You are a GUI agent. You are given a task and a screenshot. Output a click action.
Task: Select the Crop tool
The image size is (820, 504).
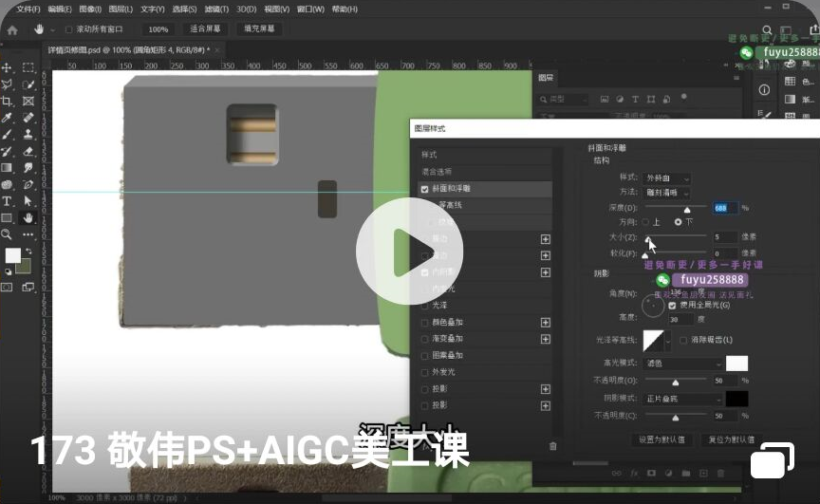8,102
